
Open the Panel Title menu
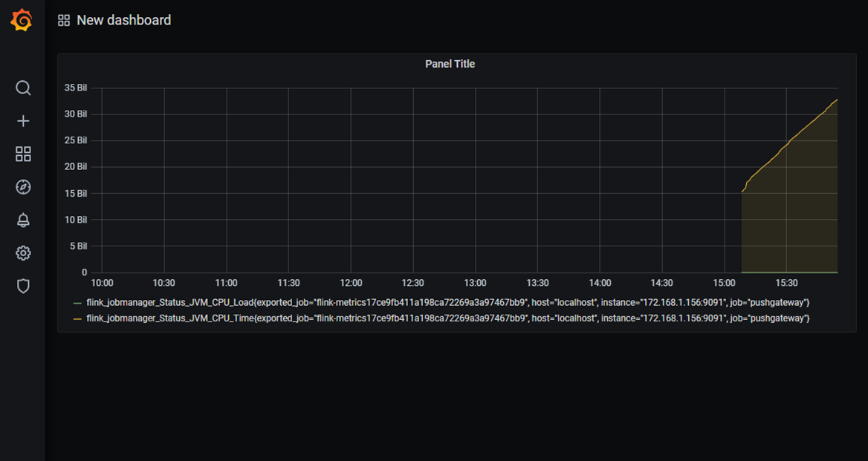pos(450,64)
